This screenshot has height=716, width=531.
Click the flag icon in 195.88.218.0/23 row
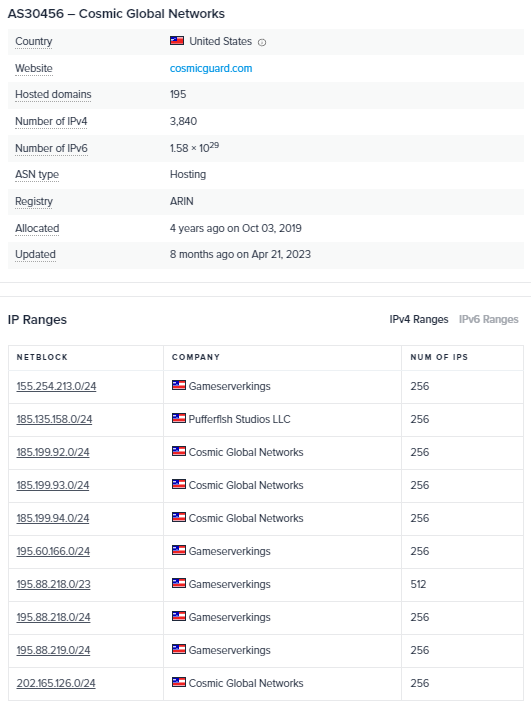[x=179, y=583]
